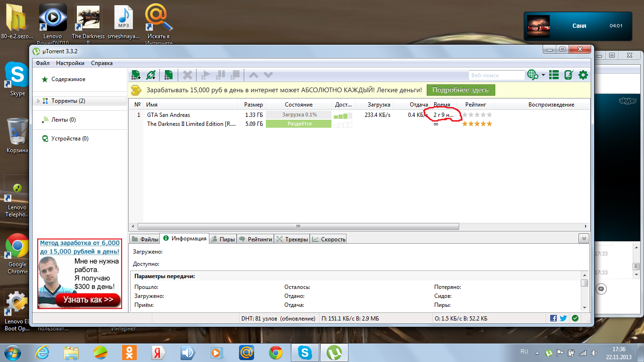The width and height of the screenshot is (644, 362).
Task: Click Узнать как >> ad button
Action: 88,299
